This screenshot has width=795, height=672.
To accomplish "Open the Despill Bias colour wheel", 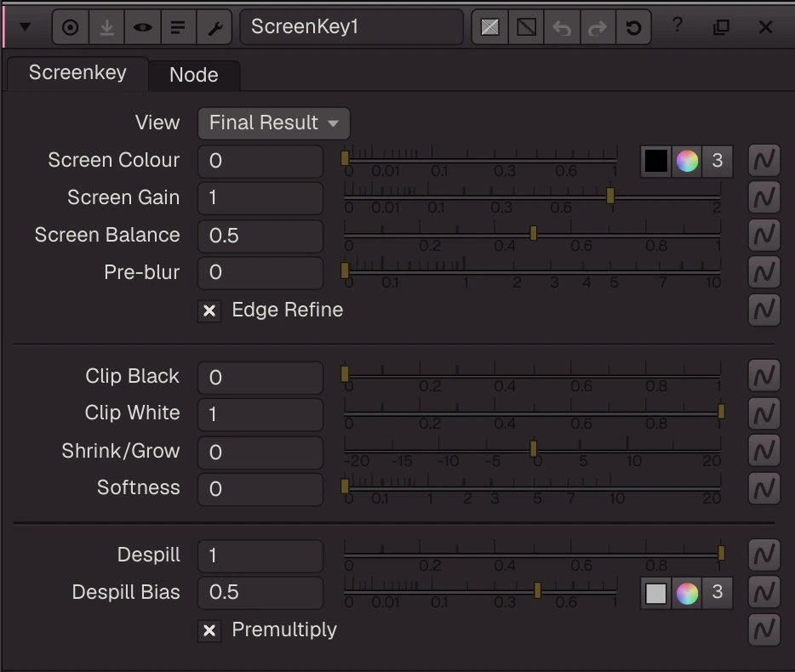I will [x=687, y=593].
